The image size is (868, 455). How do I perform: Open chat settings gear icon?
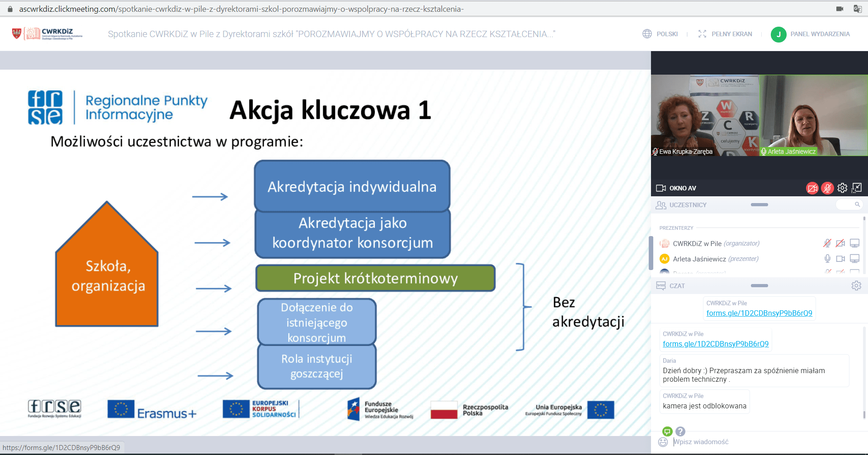click(856, 286)
